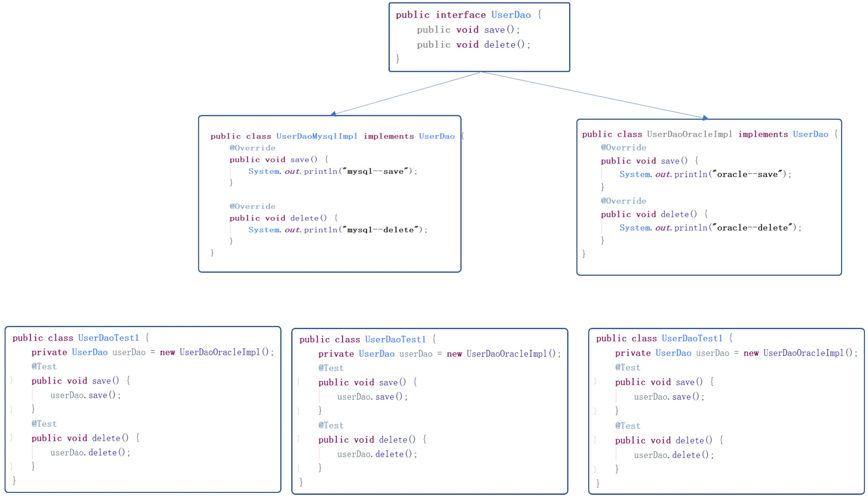The width and height of the screenshot is (868, 499).
Task: Click delete() declaration inside UserDao interface
Action: (504, 44)
